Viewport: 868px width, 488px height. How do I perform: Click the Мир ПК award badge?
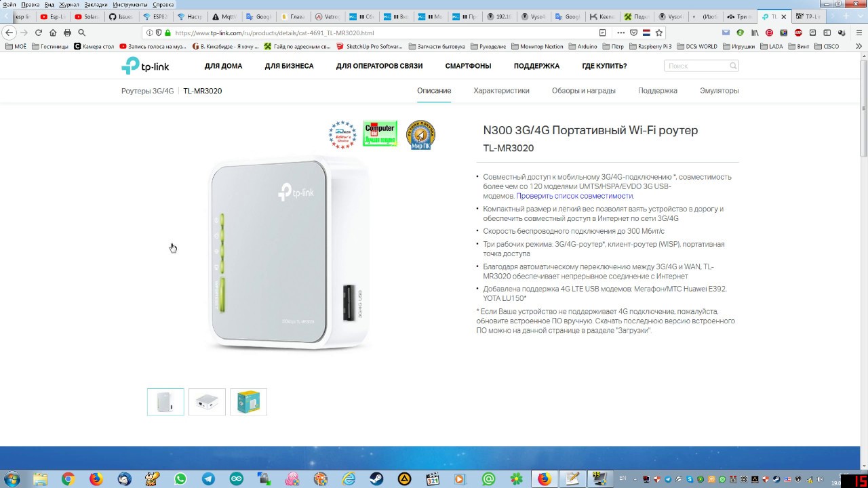[x=420, y=135]
